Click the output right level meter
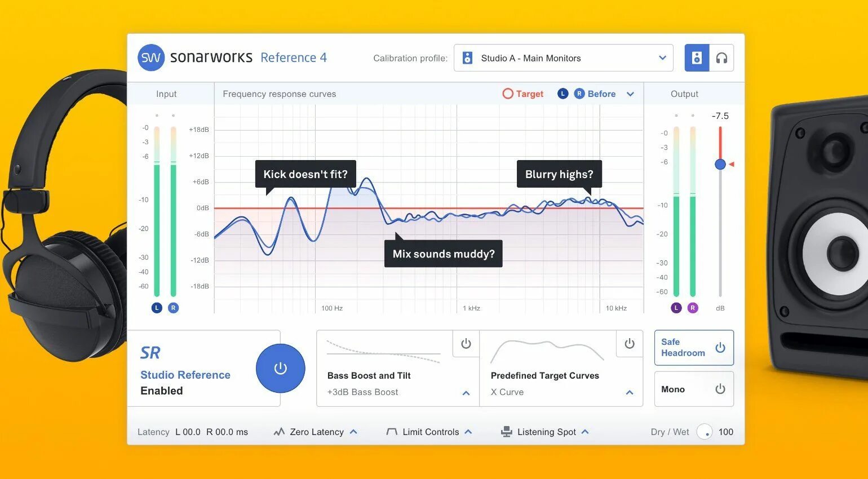 693,211
